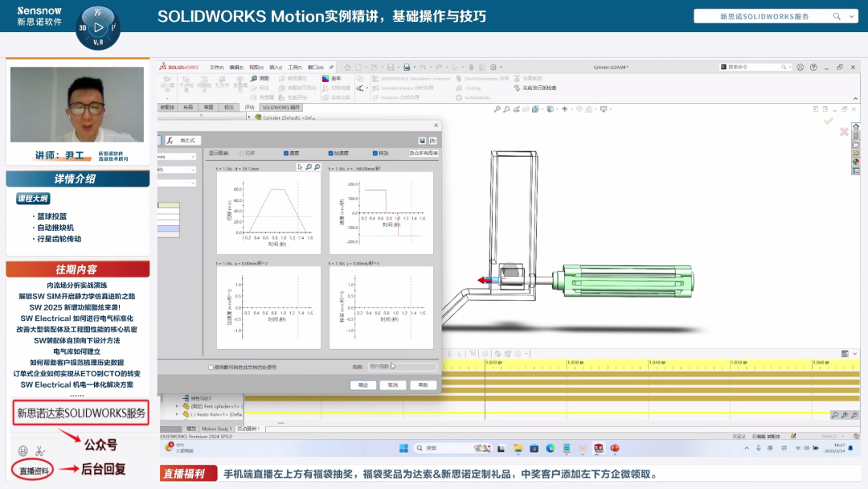
Task: Open Microsoft Edge from the Windows taskbar
Action: [x=551, y=448]
